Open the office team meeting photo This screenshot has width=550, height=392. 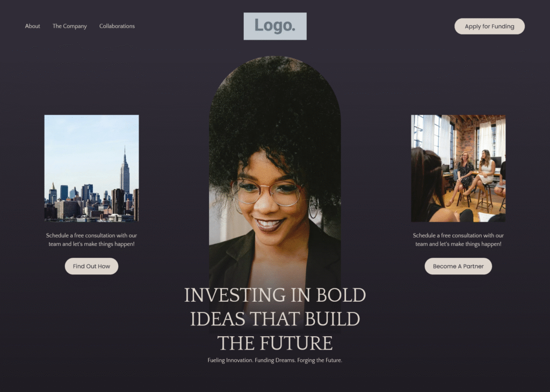(x=458, y=168)
